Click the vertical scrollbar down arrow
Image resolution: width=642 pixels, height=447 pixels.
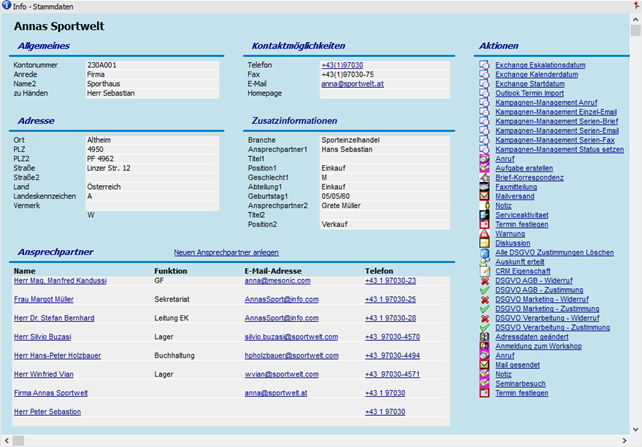click(635, 426)
